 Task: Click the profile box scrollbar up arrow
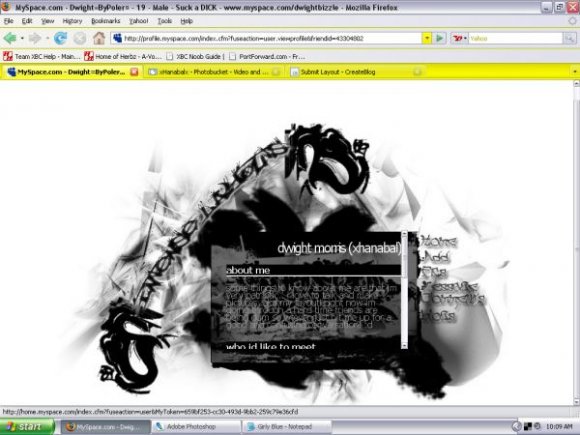[404, 234]
